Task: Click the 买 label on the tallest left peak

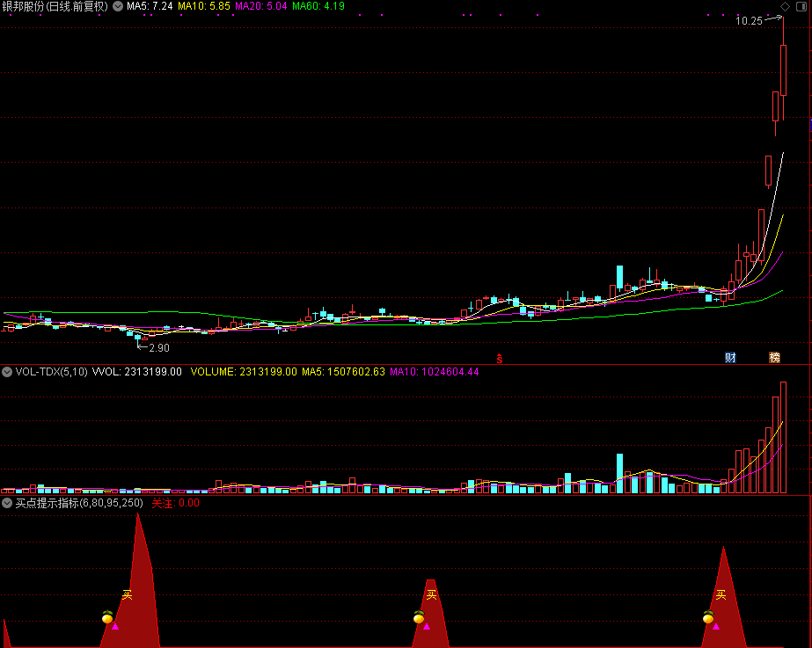Action: (128, 594)
